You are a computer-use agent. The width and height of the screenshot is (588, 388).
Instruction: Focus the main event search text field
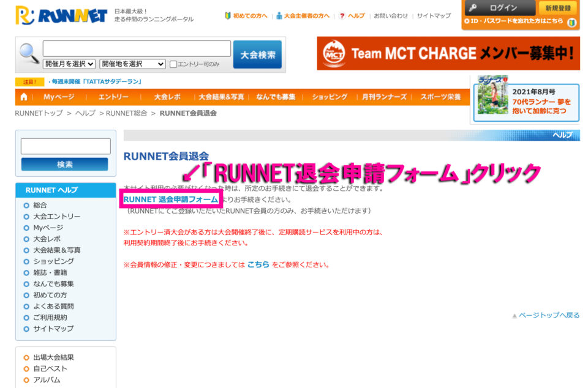[x=137, y=49]
